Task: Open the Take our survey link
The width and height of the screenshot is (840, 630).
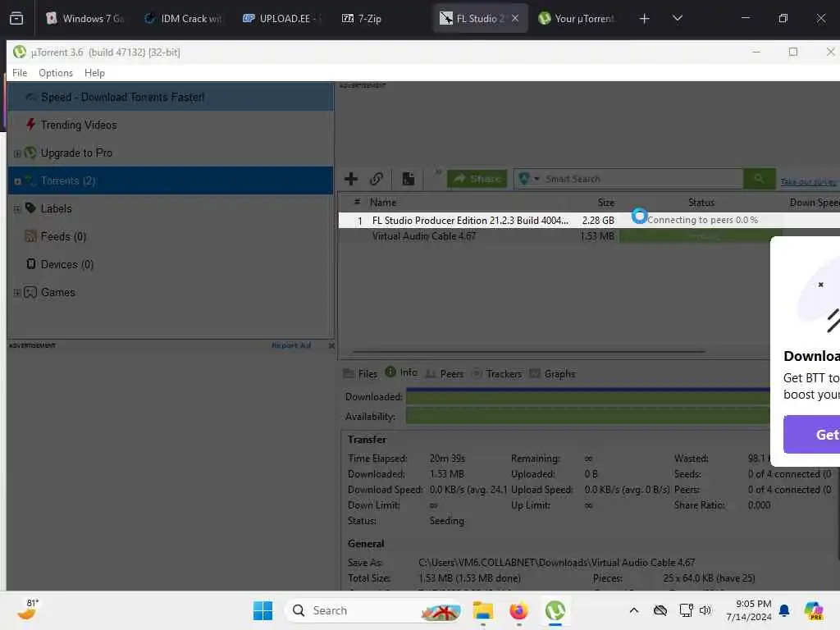Action: coord(808,182)
